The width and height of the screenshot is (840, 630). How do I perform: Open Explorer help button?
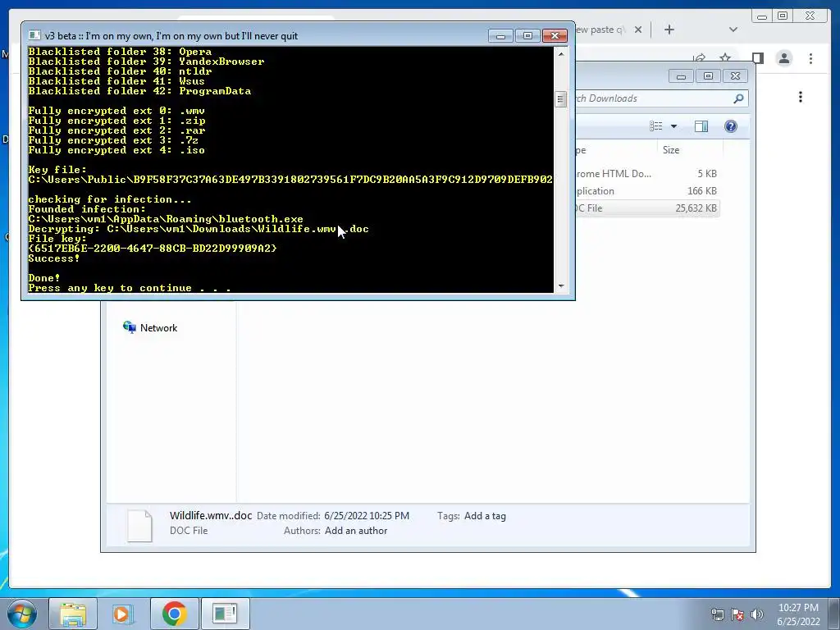(x=731, y=126)
